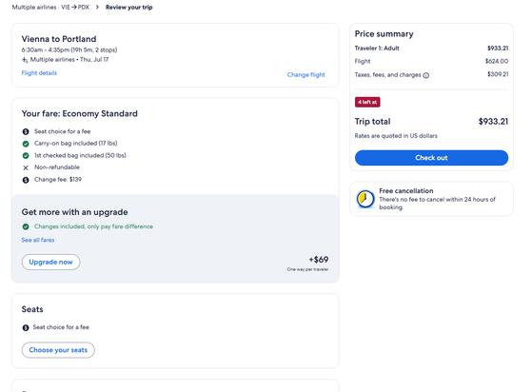This screenshot has height=392, width=532.
Task: Click the breadcrumb chevron arrow separator
Action: pos(97,7)
